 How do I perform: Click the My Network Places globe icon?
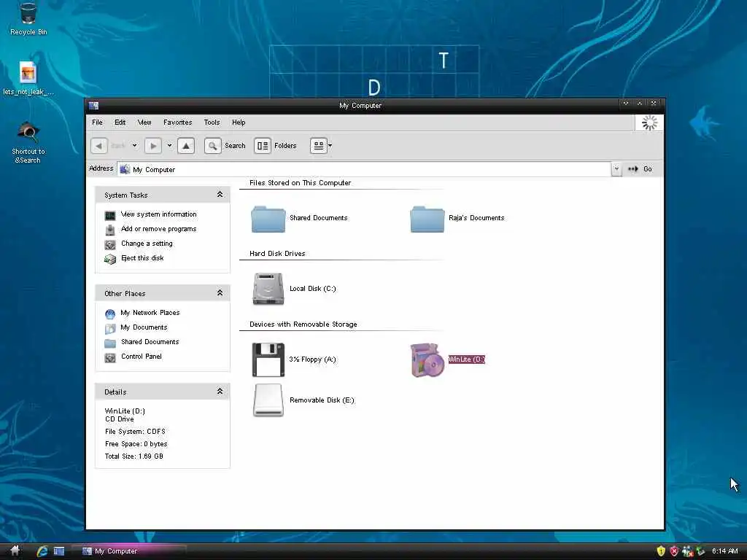[110, 314]
